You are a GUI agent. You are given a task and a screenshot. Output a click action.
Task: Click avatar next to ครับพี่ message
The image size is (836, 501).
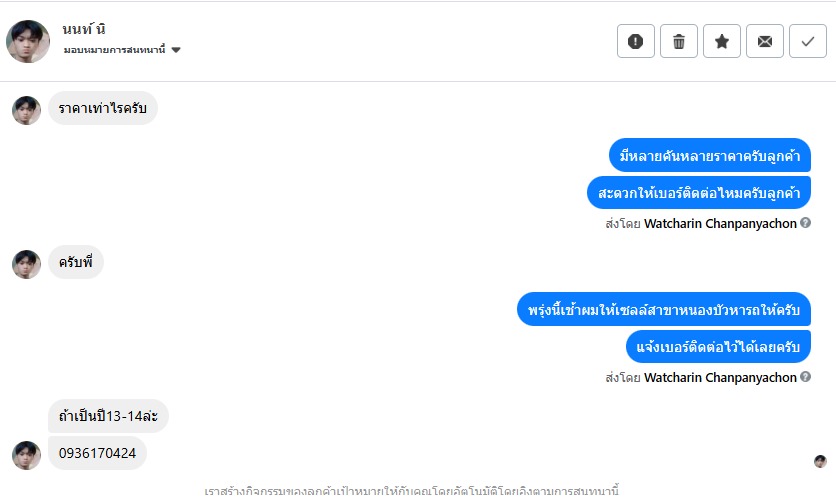click(x=26, y=264)
